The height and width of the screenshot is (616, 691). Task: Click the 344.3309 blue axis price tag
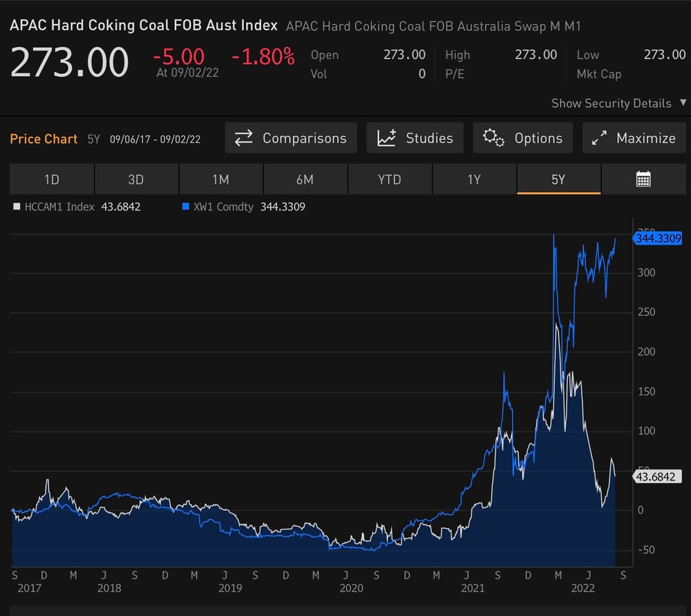click(658, 239)
